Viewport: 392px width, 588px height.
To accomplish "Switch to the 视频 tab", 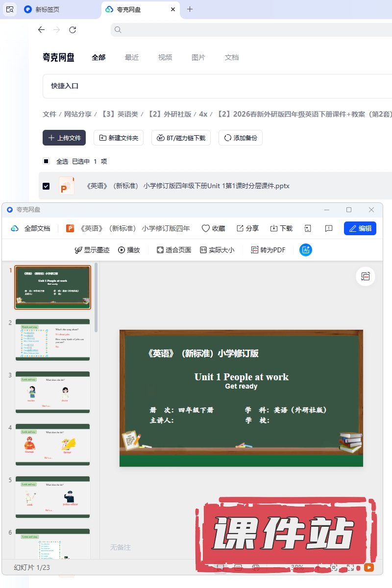I will click(165, 57).
